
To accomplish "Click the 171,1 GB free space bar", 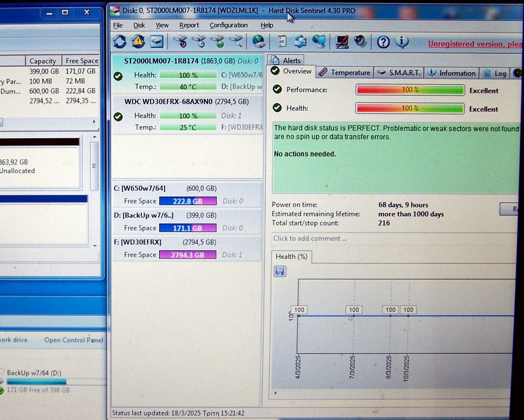I will pos(188,228).
